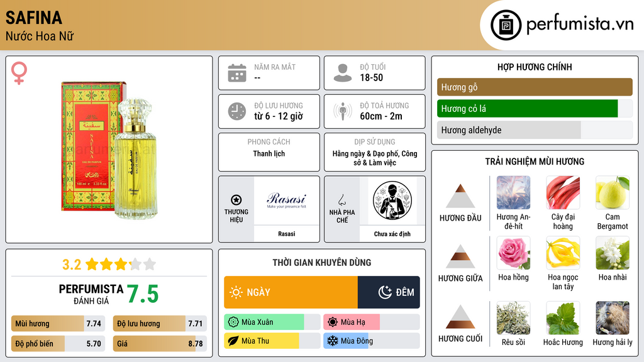
Task: Click the Thanh lịch style value
Action: (269, 153)
